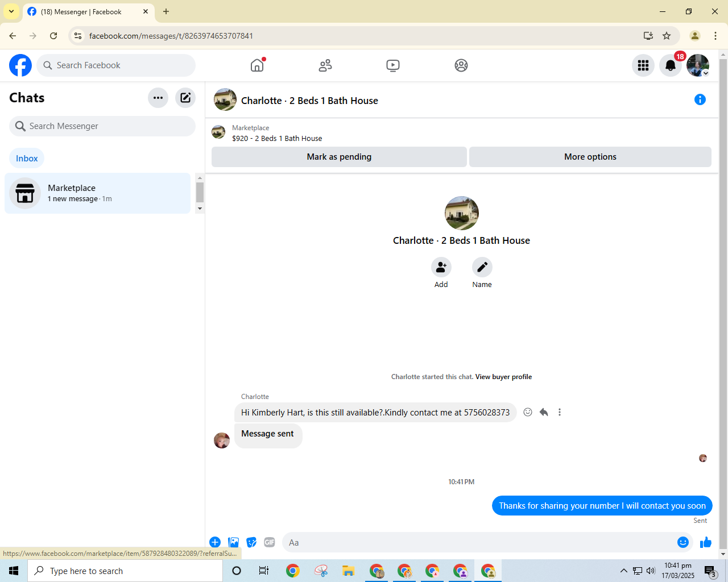Image resolution: width=728 pixels, height=582 pixels.
Task: Reply to Charlotte's message with arrow icon
Action: [x=544, y=412]
